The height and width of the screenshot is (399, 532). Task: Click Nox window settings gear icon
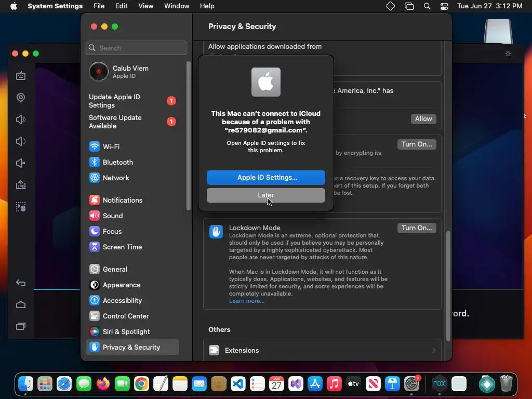tap(508, 54)
